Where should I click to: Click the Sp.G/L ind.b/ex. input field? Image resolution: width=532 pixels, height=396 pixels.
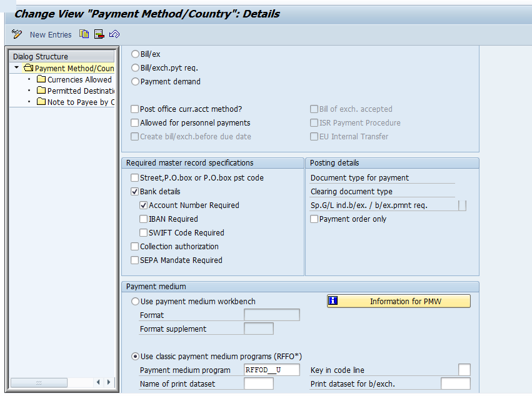462,205
